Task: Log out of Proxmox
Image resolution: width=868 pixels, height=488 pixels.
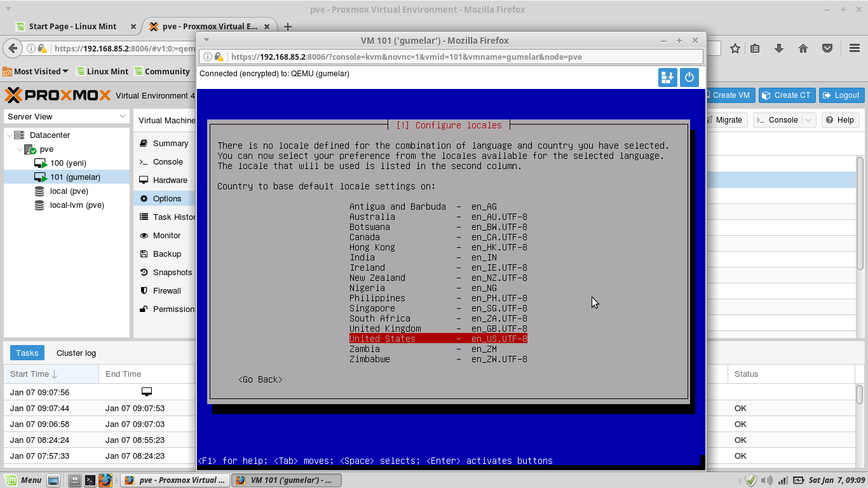Action: point(841,95)
